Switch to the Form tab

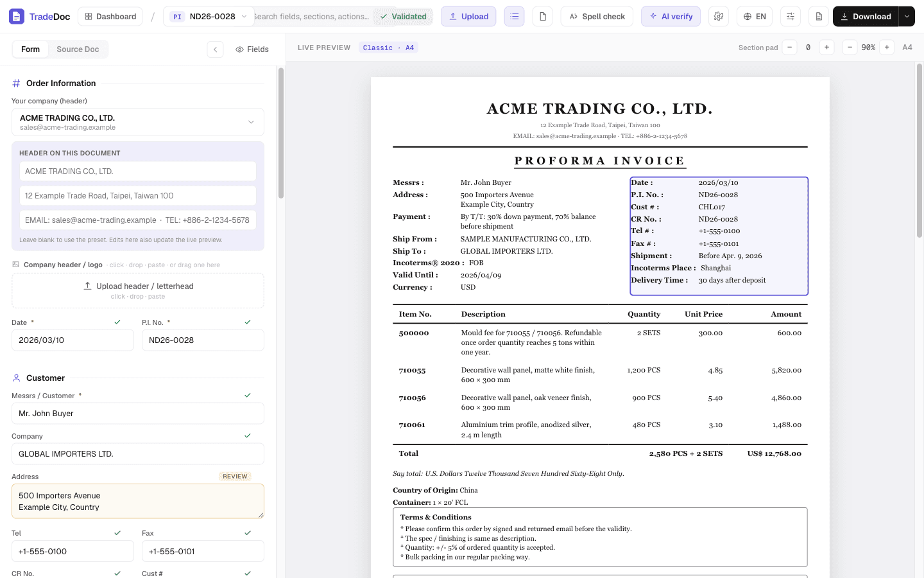point(30,49)
